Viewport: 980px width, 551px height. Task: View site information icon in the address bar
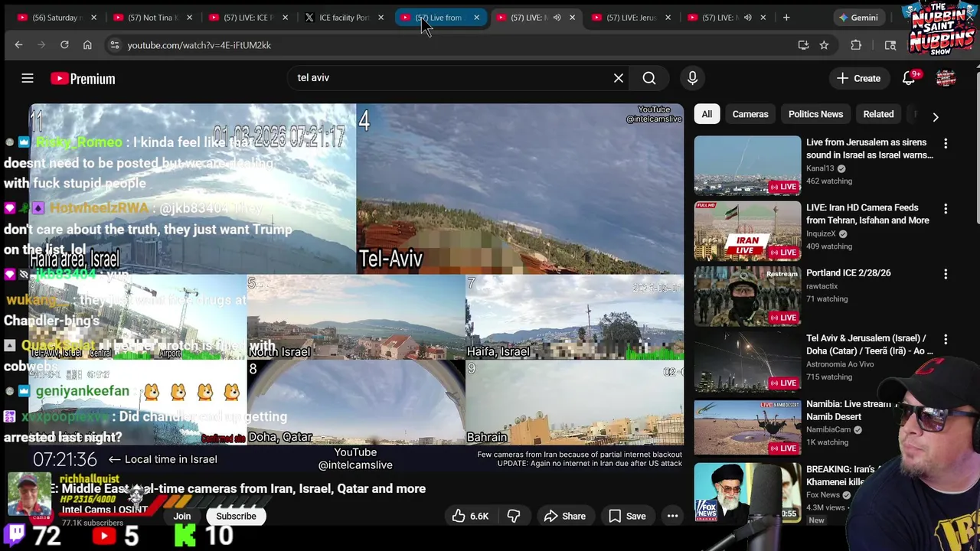tap(114, 45)
